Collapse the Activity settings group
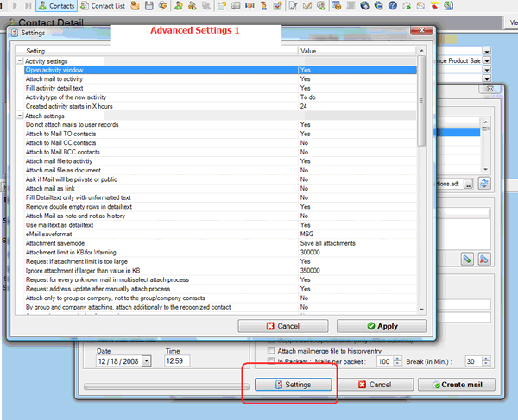The image size is (518, 420). click(20, 61)
